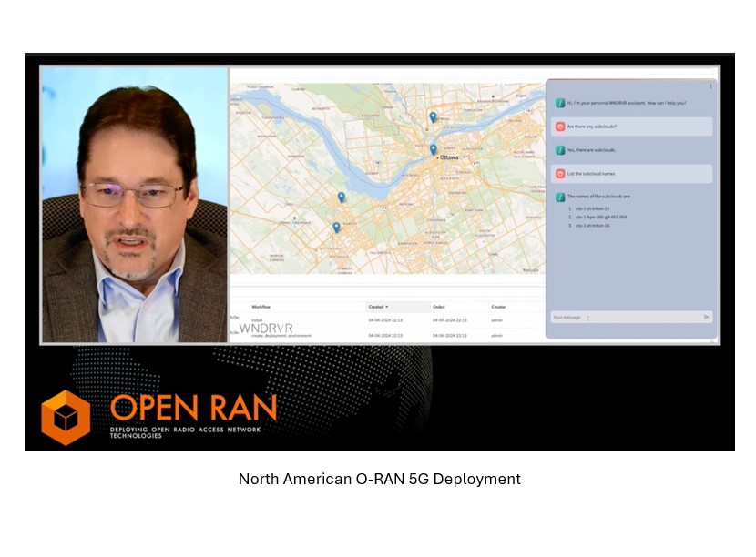Viewport: 756px width, 557px height.
Task: Select the map pin just north of the southernmost pin
Action: 342,197
